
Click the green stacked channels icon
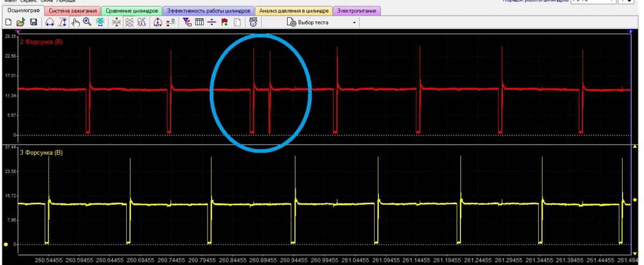click(x=100, y=23)
